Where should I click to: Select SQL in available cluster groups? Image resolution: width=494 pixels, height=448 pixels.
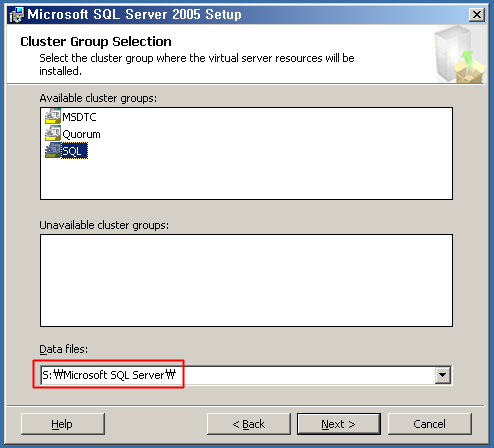tap(74, 151)
